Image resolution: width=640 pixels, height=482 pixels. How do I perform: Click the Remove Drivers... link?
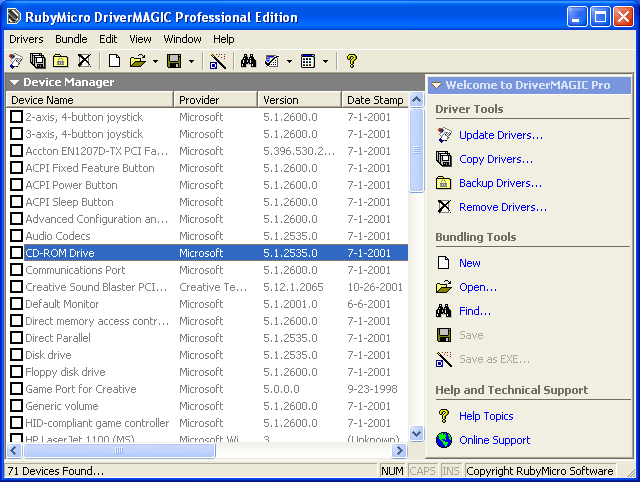(503, 207)
